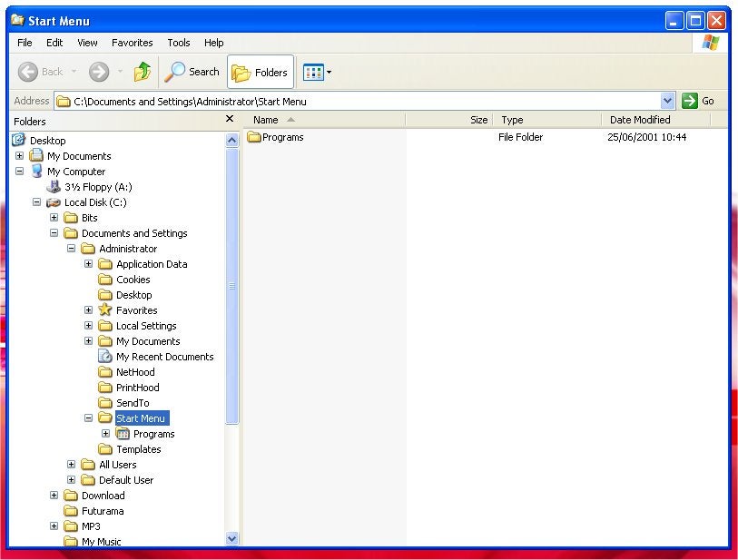The width and height of the screenshot is (738, 560).
Task: Click the folder tree scrollbar thumb
Action: click(x=232, y=286)
